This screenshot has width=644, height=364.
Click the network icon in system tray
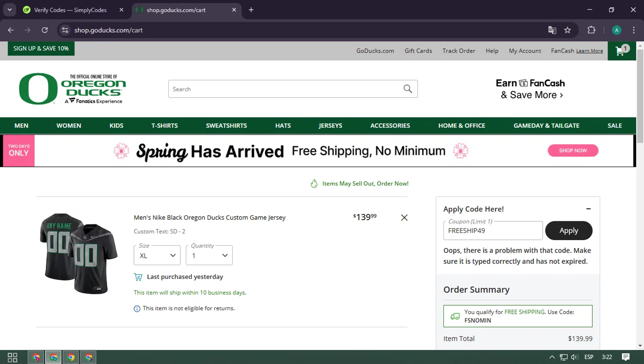(x=563, y=357)
